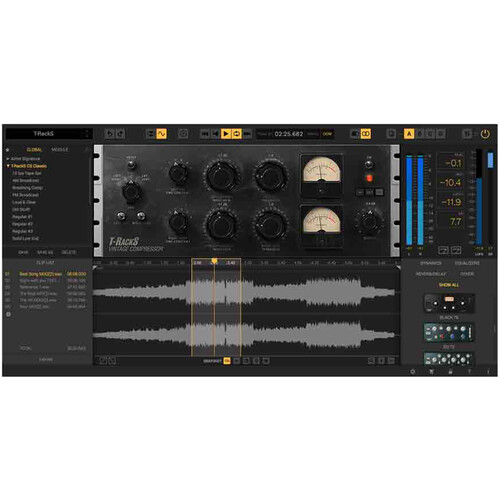The height and width of the screenshot is (500, 500).
Task: Click the leftmost icon below the waveform
Action: click(x=103, y=361)
